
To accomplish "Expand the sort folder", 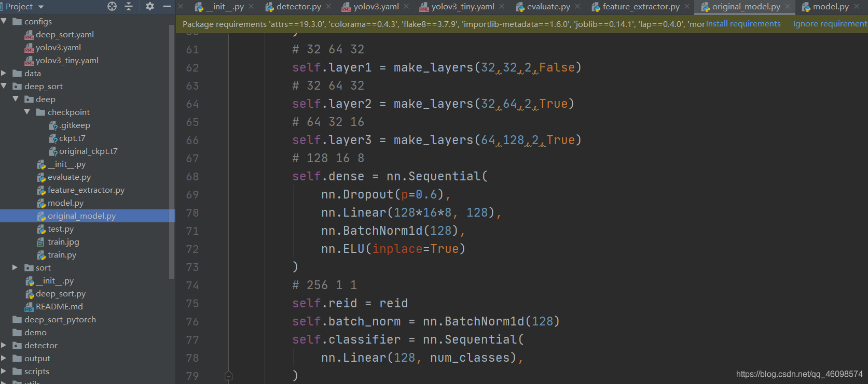I will (16, 267).
